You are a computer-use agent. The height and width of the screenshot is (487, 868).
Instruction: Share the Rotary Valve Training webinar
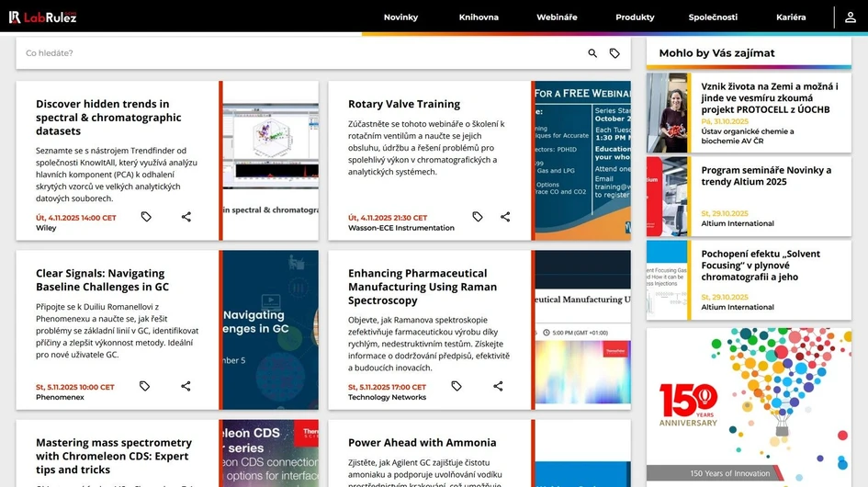(505, 217)
